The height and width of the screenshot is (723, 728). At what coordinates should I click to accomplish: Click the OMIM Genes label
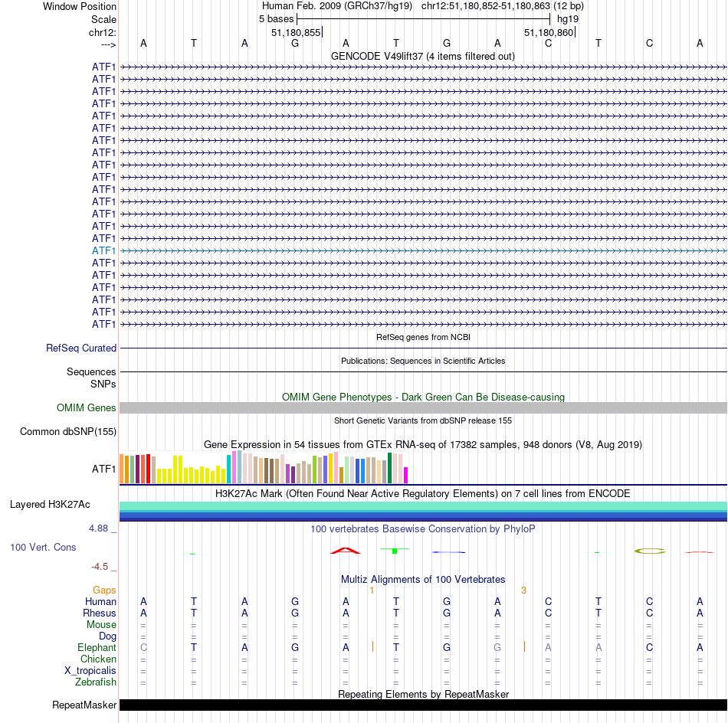87,408
